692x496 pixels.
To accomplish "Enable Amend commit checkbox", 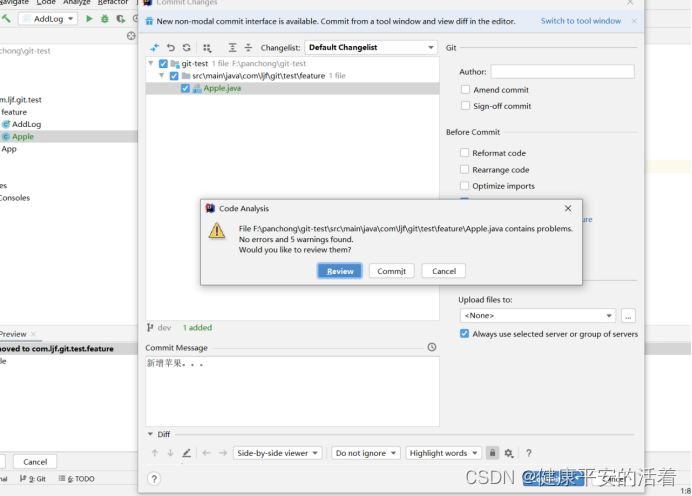I will point(465,90).
